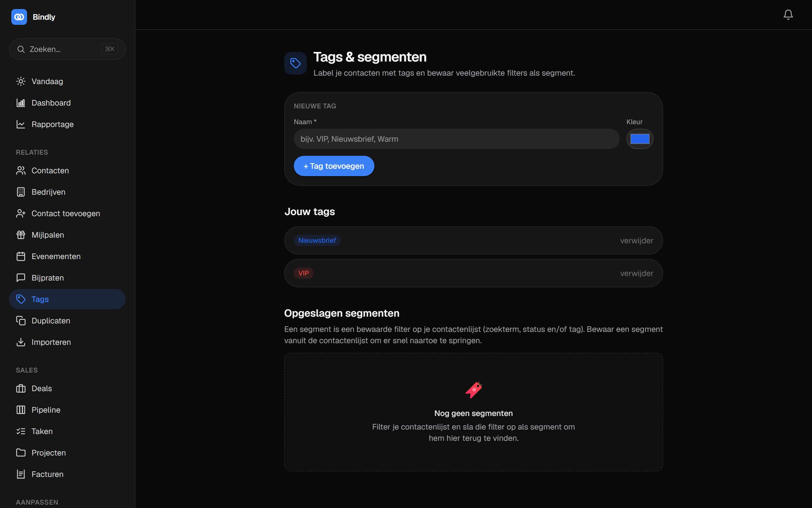This screenshot has width=812, height=508.
Task: Remove the VIP tag via verwijder
Action: point(637,273)
